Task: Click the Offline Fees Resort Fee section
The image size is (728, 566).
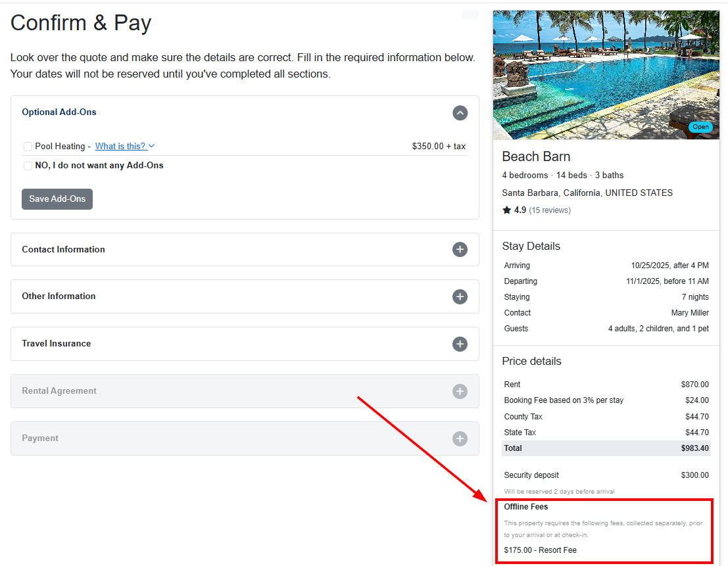Action: click(x=604, y=531)
